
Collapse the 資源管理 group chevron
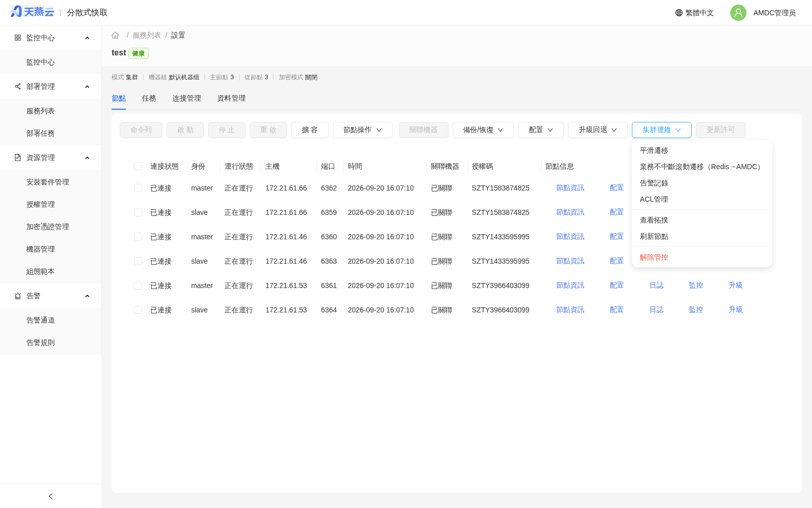87,158
